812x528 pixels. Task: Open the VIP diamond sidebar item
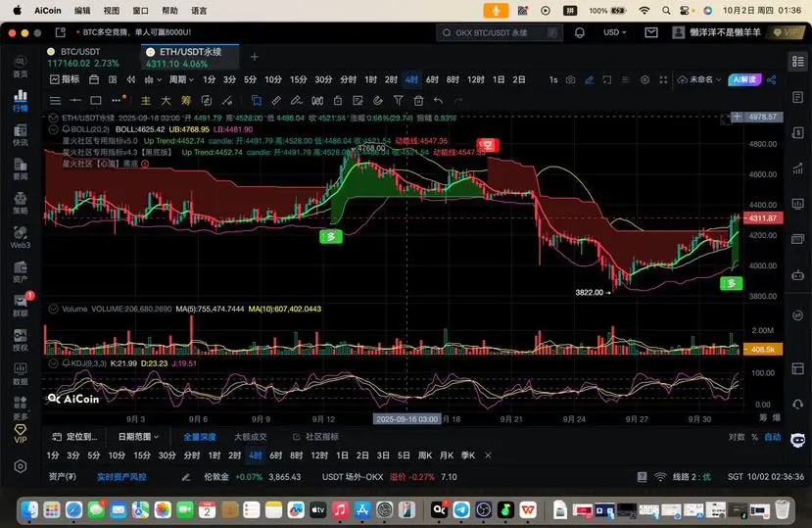pyautogui.click(x=21, y=434)
